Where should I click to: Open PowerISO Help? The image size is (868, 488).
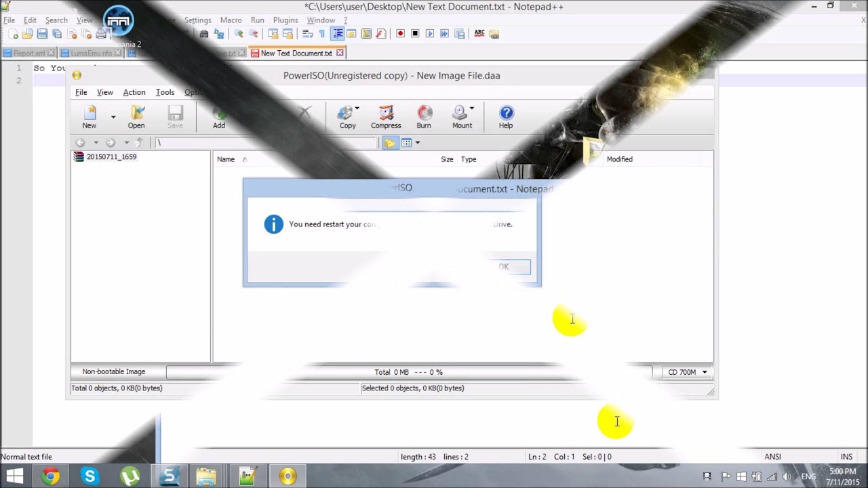[506, 117]
